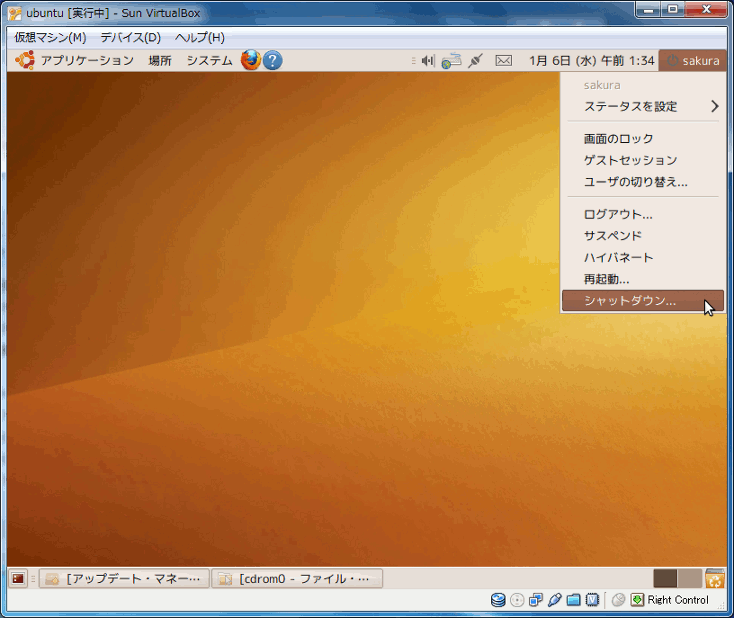734x618 pixels.
Task: Click the VirtualBox USB status icon
Action: click(555, 600)
